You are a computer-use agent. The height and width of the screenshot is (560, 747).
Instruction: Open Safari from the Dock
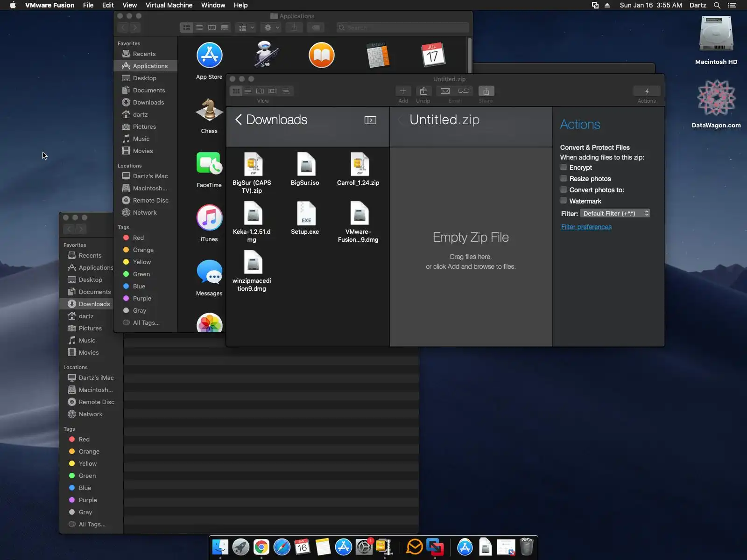(282, 547)
